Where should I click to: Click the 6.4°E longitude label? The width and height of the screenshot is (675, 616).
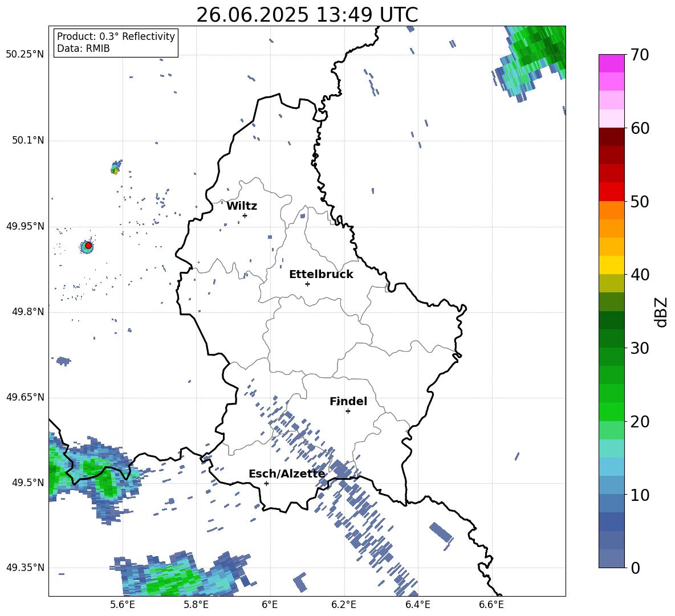417,605
